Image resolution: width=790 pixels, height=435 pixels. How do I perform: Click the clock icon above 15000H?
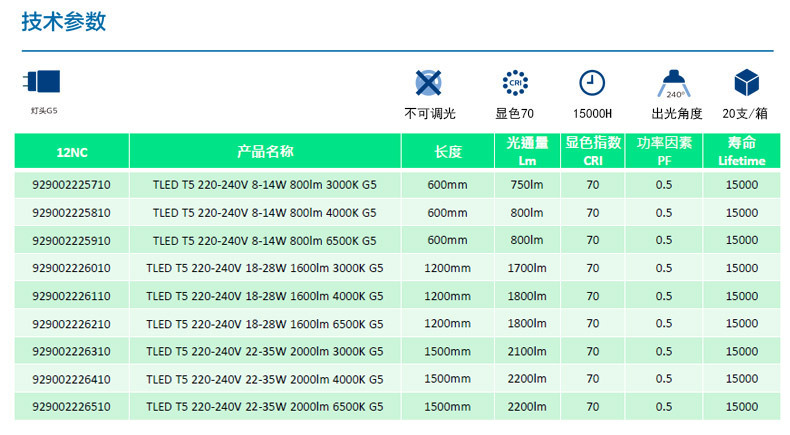point(592,83)
